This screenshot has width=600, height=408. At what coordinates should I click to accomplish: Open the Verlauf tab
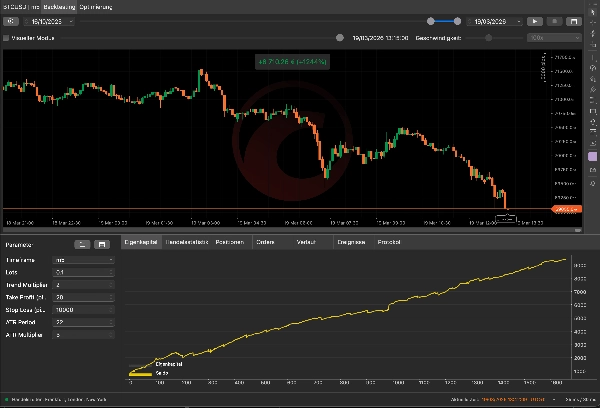pyautogui.click(x=306, y=242)
